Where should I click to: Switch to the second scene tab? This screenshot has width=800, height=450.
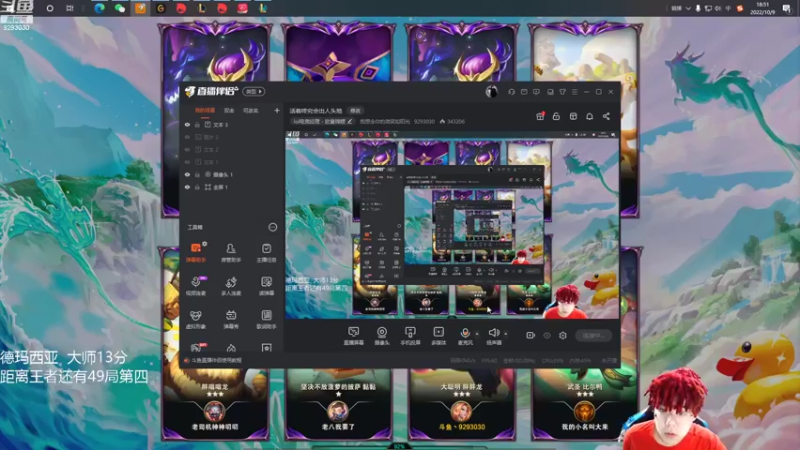229,110
